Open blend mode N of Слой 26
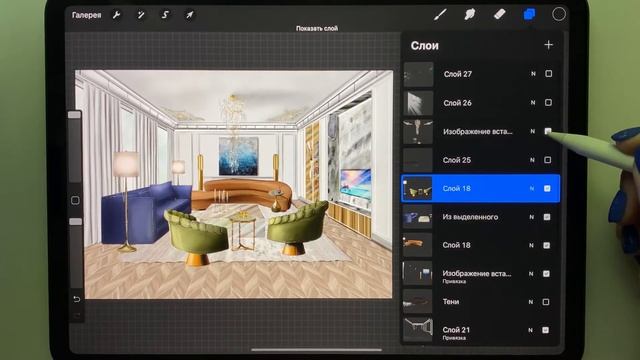The image size is (640, 360). pos(533,103)
